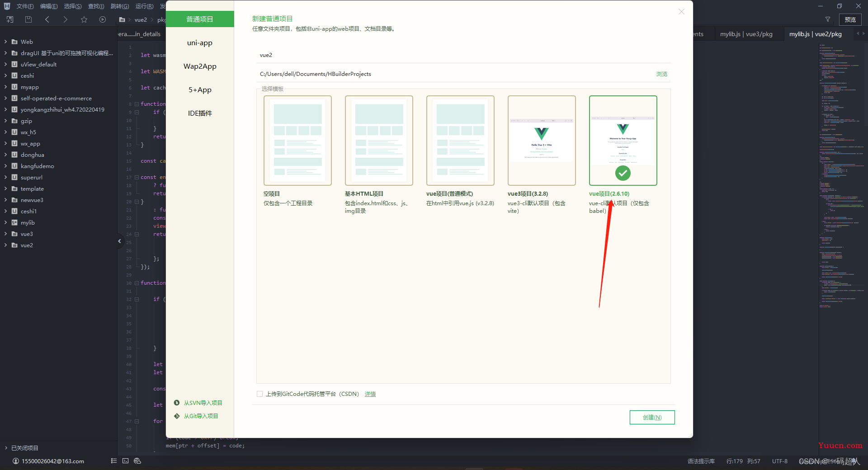Select the 普通项目 category tab
868x470 pixels.
(x=200, y=19)
